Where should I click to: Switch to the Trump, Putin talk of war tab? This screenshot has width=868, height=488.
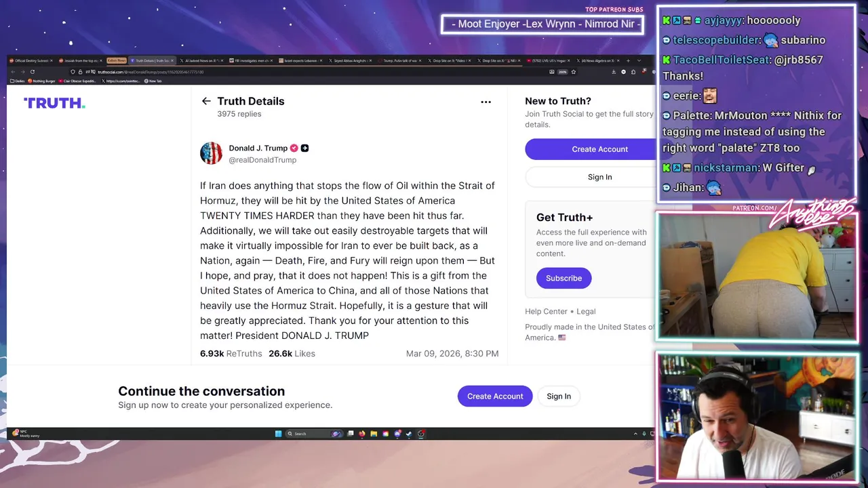tap(400, 60)
